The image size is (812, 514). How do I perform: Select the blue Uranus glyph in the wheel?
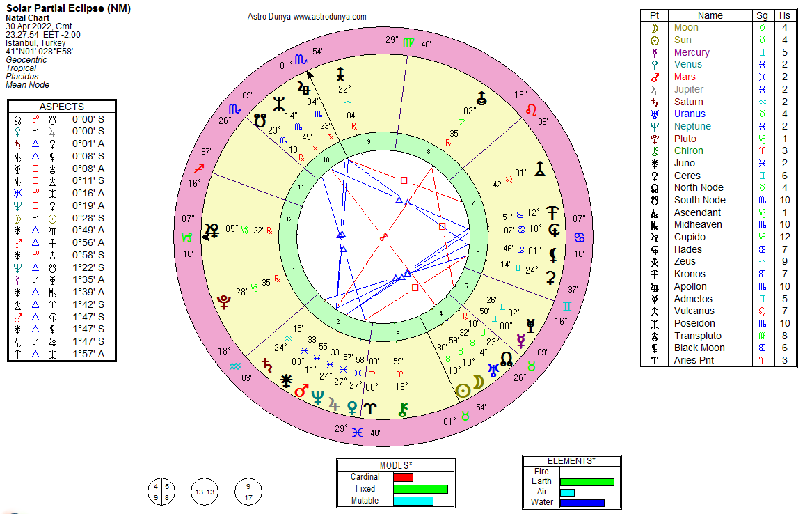tap(493, 370)
